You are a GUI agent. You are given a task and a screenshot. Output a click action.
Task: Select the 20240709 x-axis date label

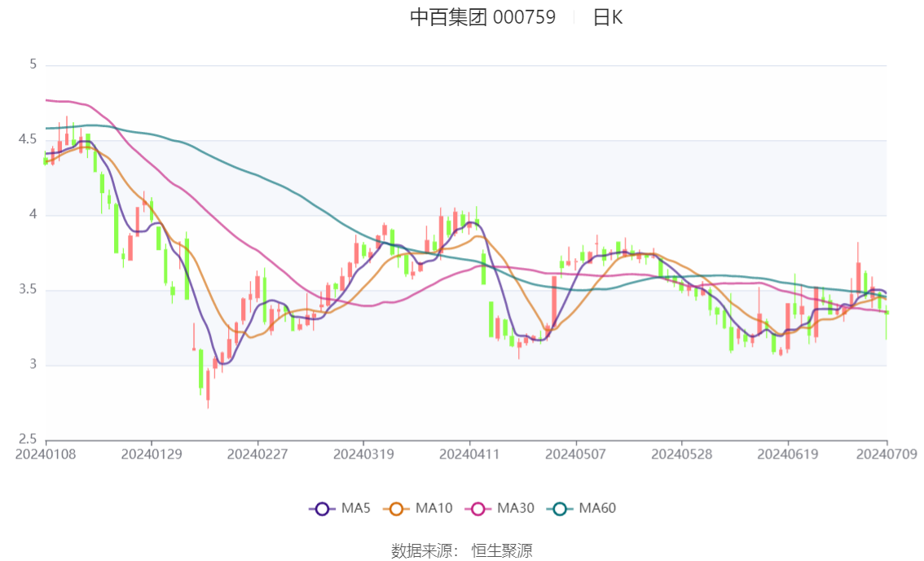(887, 454)
